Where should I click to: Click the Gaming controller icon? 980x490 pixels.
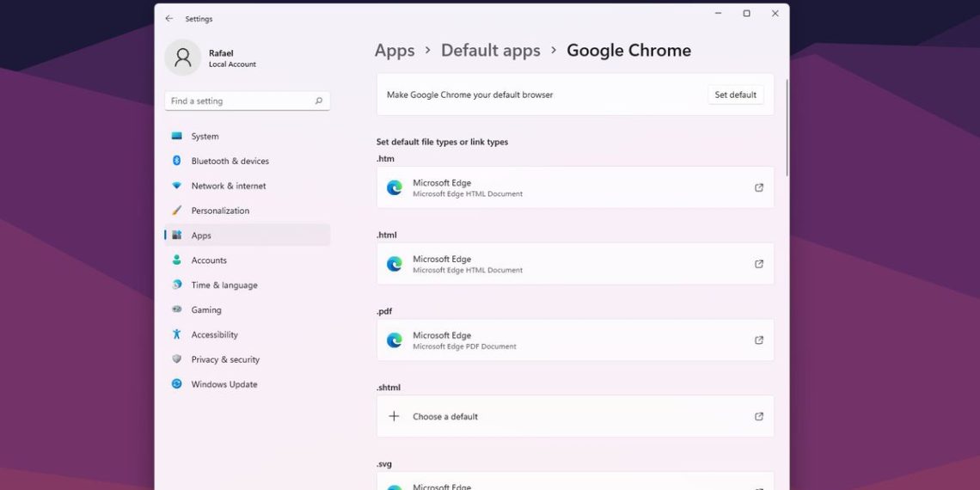coord(177,309)
